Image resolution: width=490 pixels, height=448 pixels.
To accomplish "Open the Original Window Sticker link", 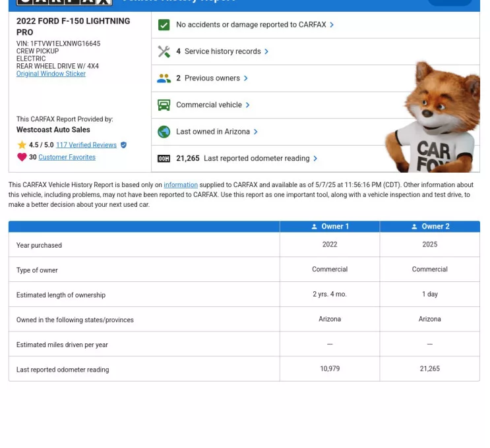I will click(51, 74).
